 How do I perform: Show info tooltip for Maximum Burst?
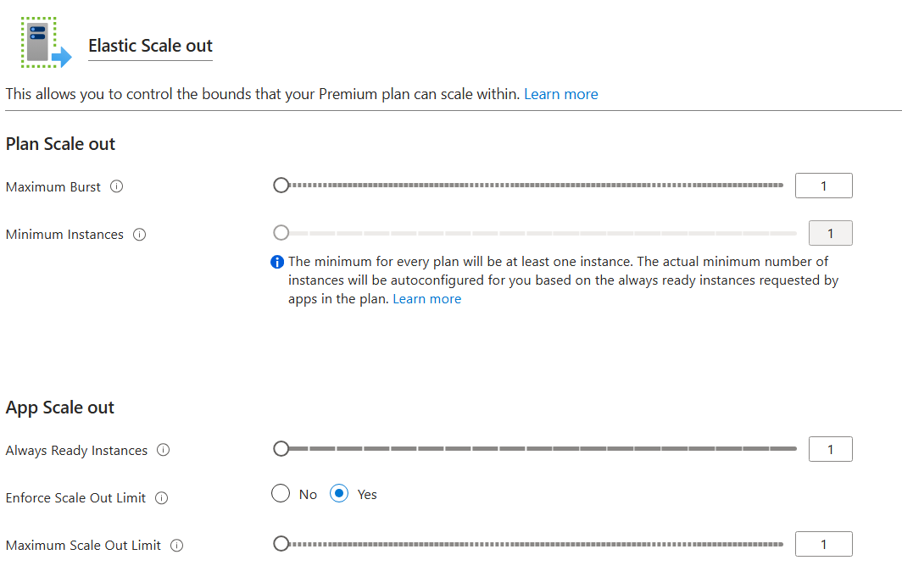(x=117, y=186)
